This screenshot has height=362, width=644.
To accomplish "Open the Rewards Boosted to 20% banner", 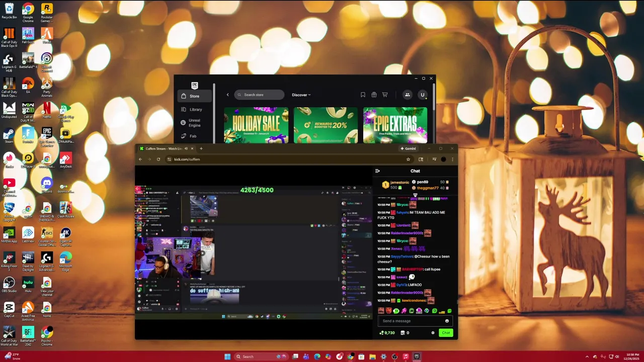I will (326, 125).
